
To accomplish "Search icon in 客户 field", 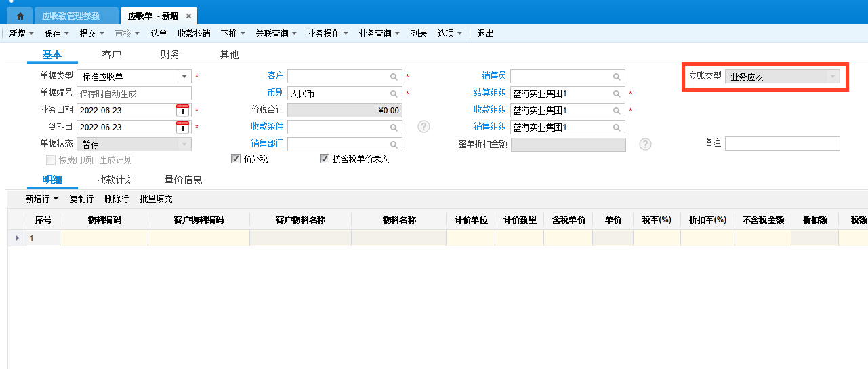I will click(394, 77).
